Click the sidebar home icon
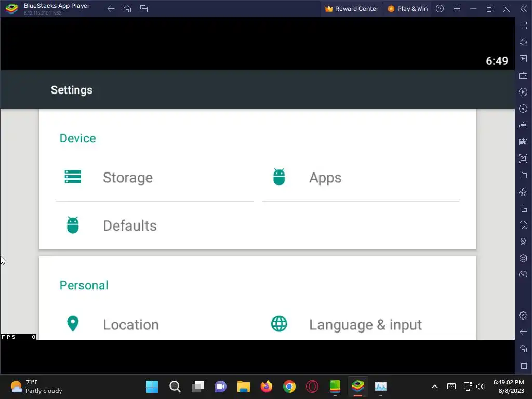 [523, 349]
